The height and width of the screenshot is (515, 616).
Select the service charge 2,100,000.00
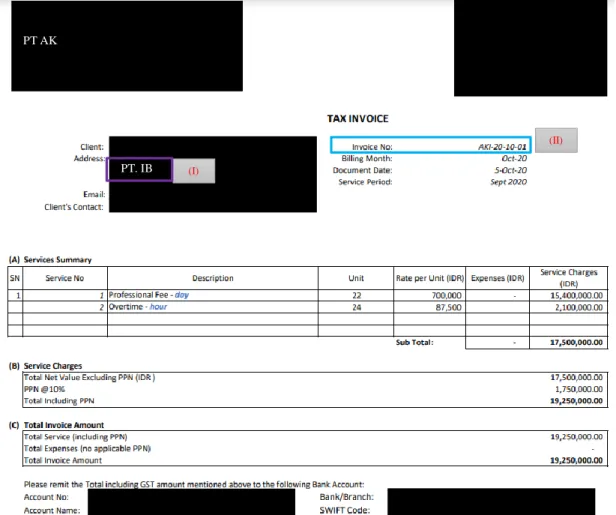(579, 307)
